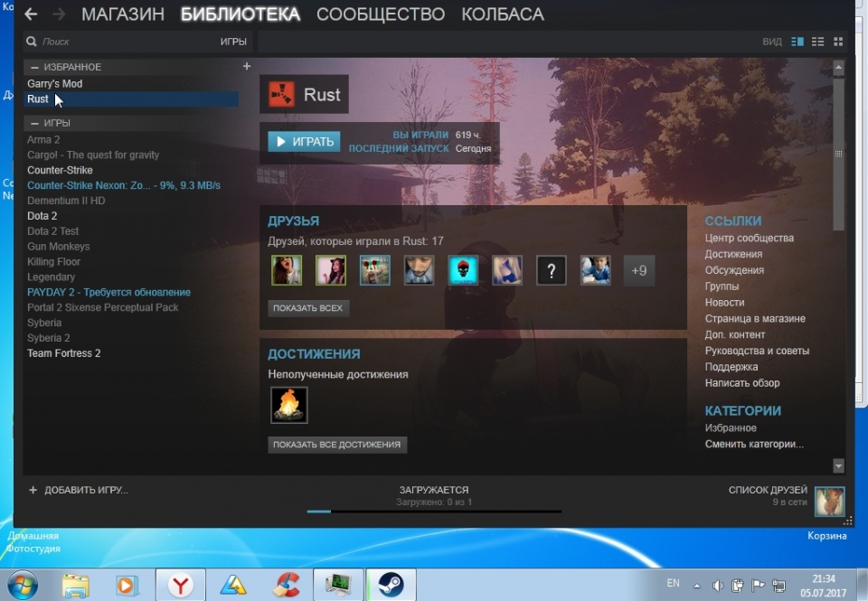868x601 pixels.
Task: Click the campfire achievement icon
Action: (x=289, y=405)
